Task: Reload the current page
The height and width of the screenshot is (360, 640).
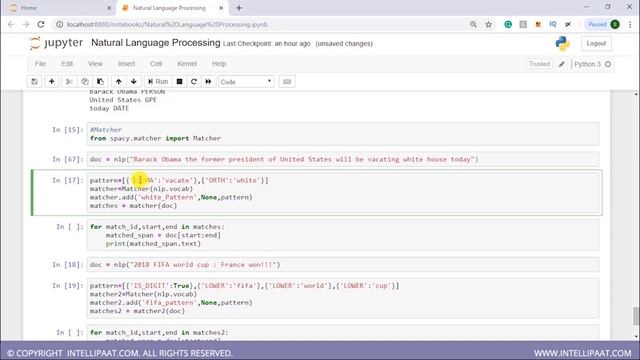Action: tap(41, 24)
